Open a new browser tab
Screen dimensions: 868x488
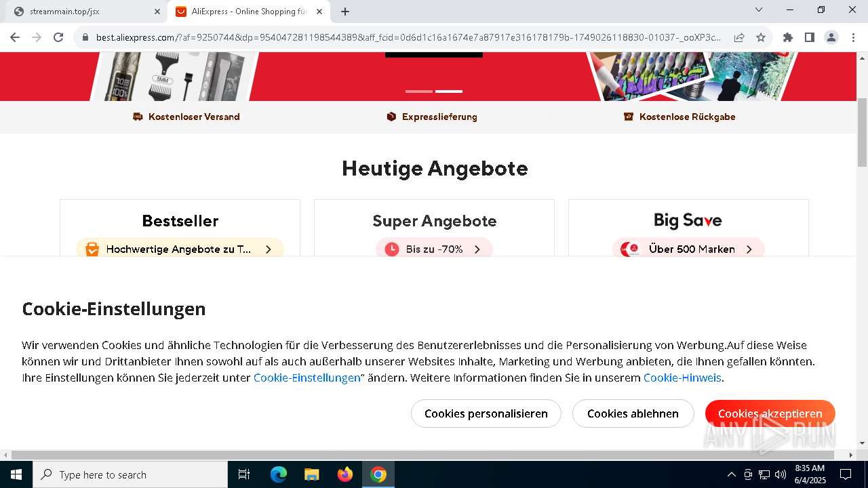tap(345, 12)
